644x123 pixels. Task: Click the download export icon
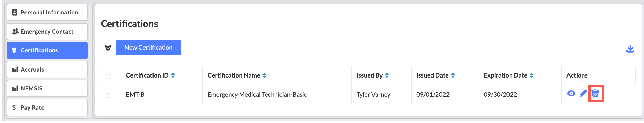tap(630, 49)
